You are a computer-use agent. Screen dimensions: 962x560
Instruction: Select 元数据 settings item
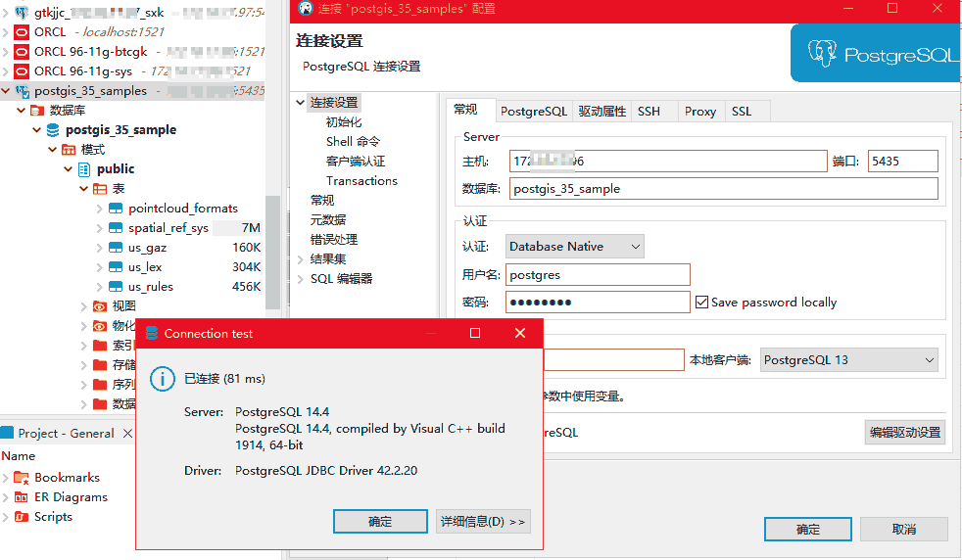328,219
